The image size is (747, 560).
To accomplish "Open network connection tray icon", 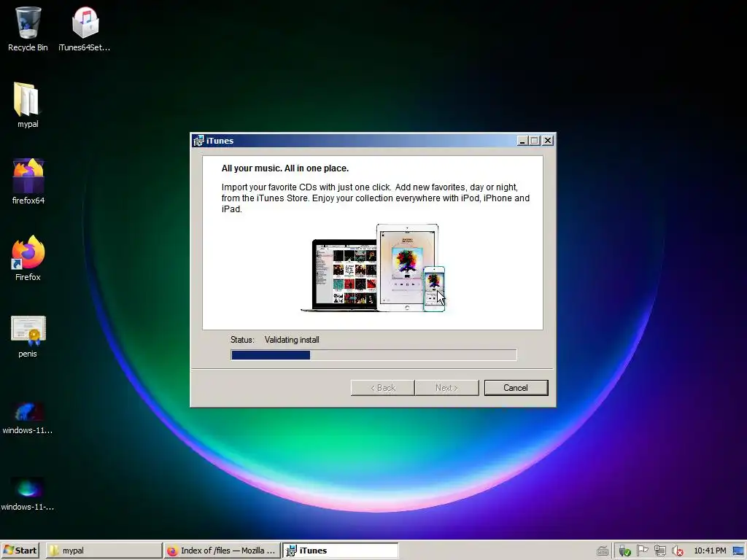I will (x=659, y=551).
